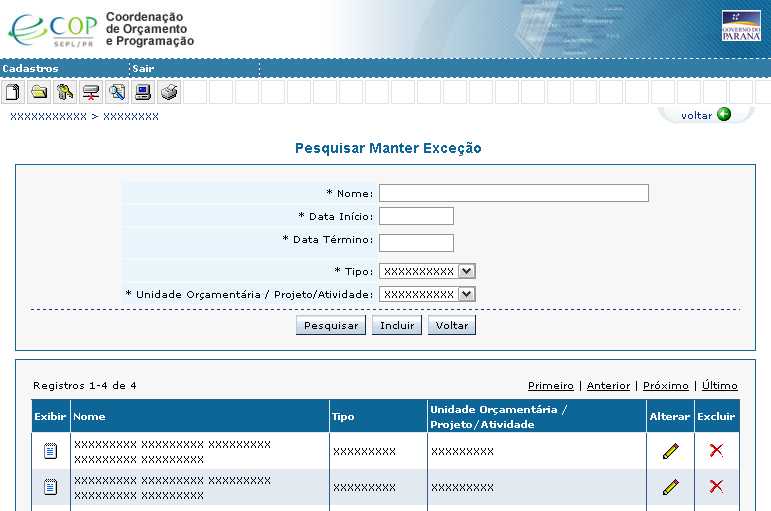Click the magnifier document search icon
This screenshot has height=511, width=771.
pyautogui.click(x=117, y=93)
